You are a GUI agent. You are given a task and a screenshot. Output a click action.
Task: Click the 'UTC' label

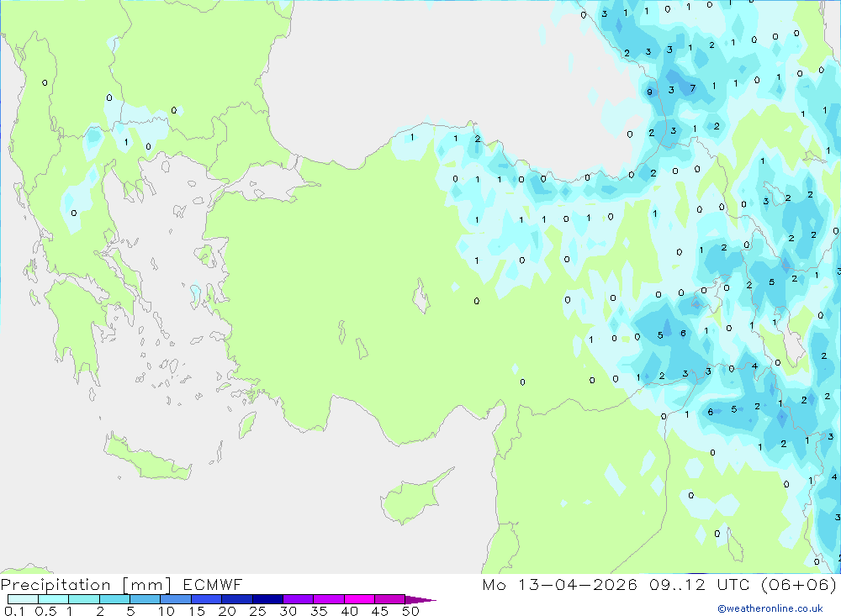(733, 584)
